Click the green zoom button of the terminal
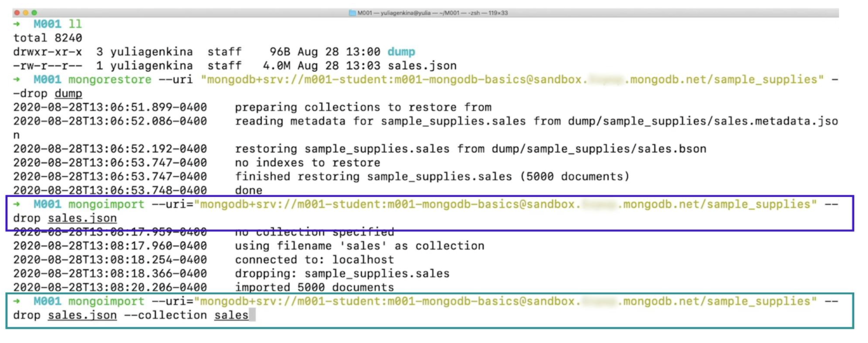 (34, 13)
